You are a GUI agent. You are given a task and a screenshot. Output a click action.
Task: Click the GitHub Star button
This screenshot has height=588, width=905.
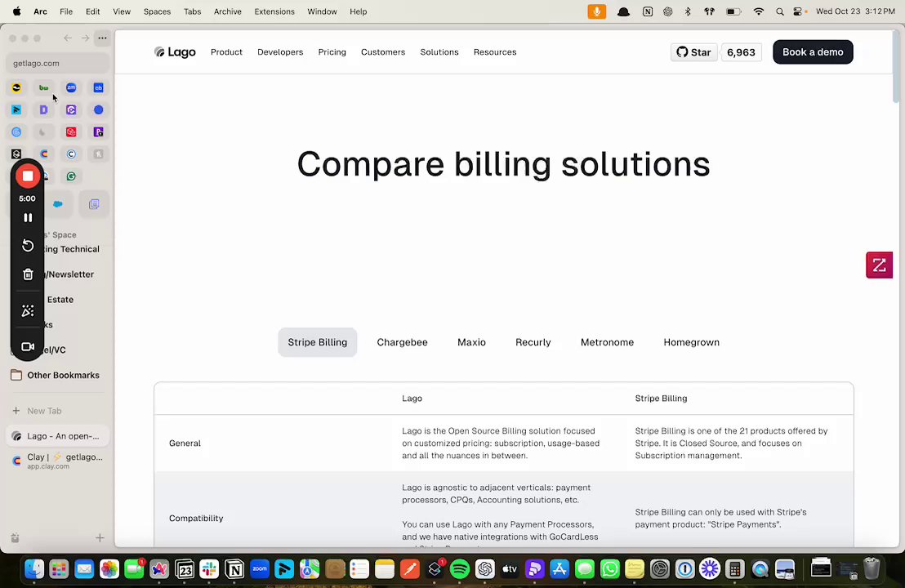[693, 52]
